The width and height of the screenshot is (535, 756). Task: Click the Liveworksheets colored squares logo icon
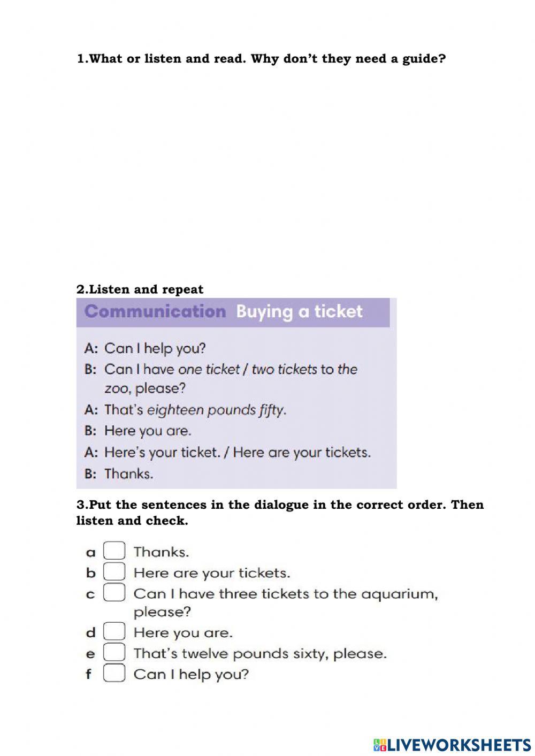(380, 744)
